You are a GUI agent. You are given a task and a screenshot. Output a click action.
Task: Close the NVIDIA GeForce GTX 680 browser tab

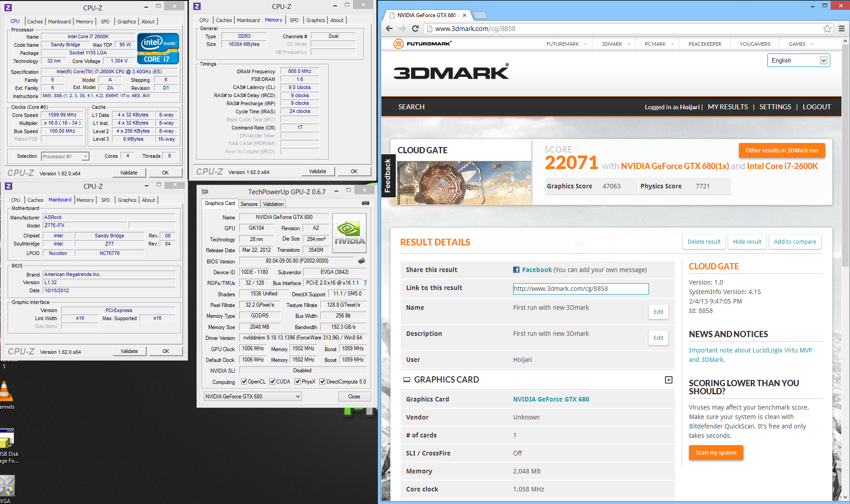point(465,15)
